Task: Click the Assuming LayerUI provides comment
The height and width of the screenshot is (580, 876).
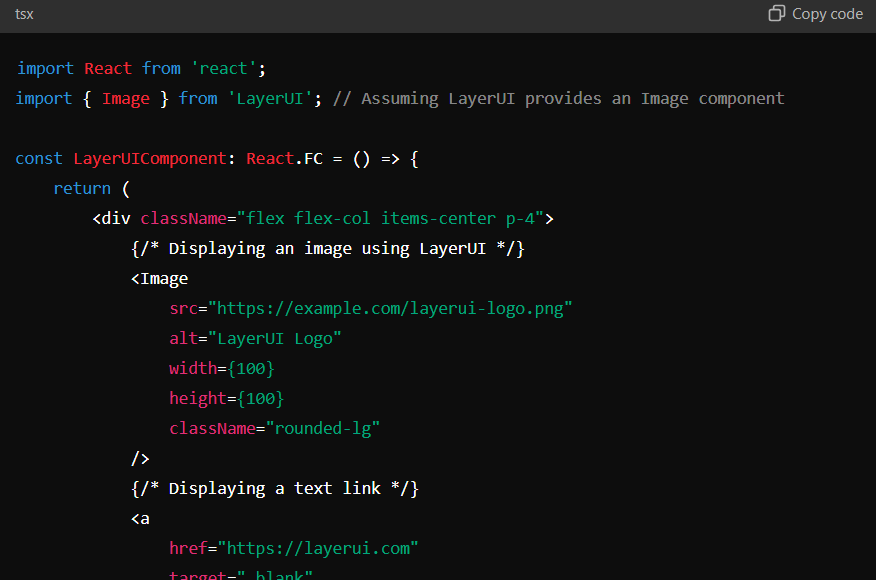Action: [559, 99]
